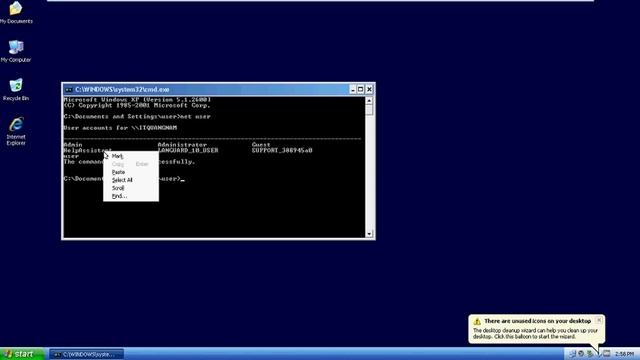Viewport: 640px width, 360px height.
Task: Click the warning icon in the balloon
Action: [477, 321]
